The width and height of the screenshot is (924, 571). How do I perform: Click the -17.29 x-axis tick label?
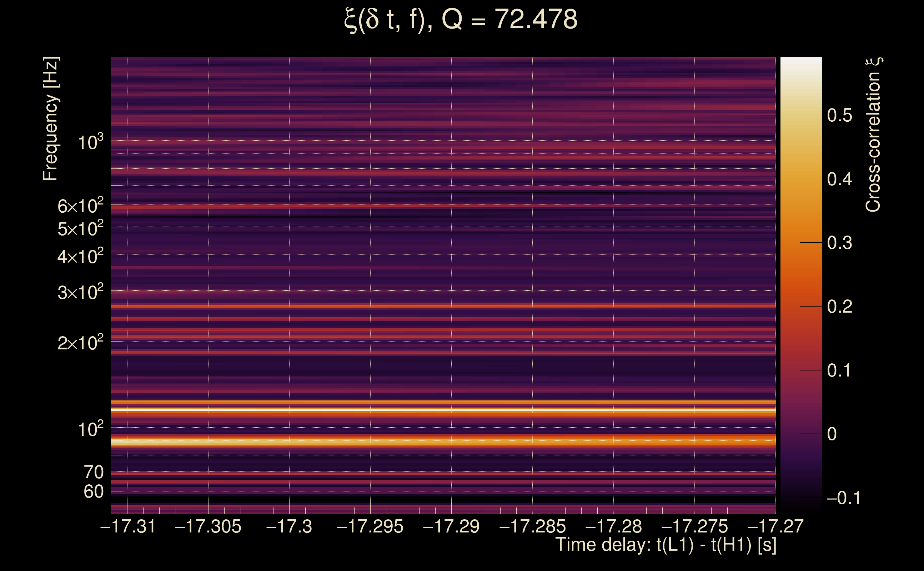451,526
